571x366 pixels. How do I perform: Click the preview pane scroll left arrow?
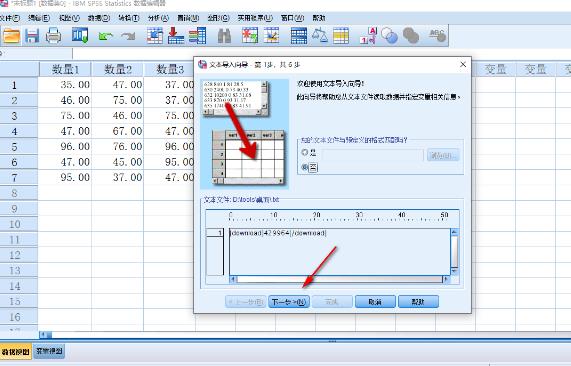tap(233, 279)
